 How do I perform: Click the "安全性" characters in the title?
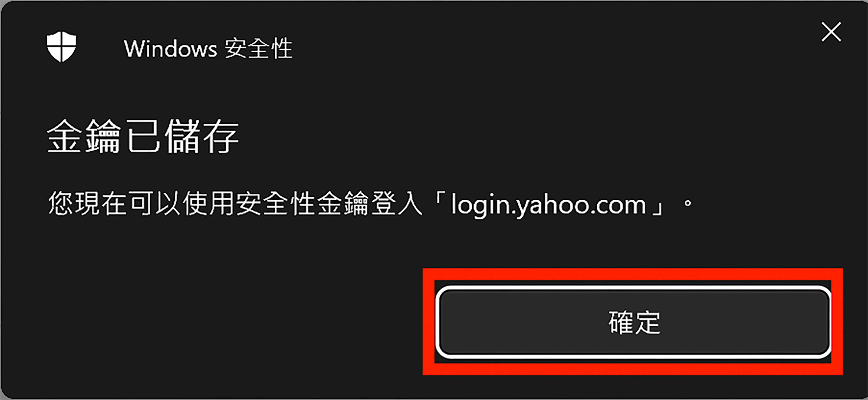coord(259,48)
